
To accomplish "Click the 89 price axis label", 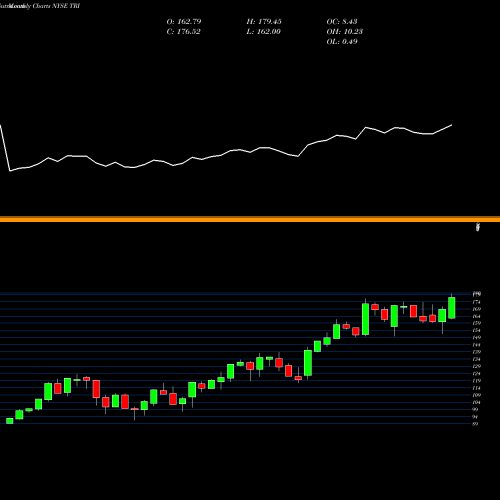I will pyautogui.click(x=475, y=424).
